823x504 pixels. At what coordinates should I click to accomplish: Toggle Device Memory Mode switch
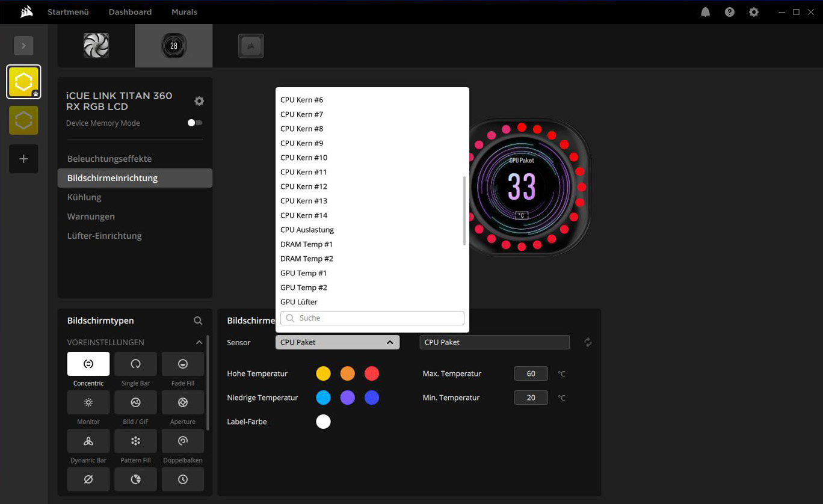click(194, 123)
